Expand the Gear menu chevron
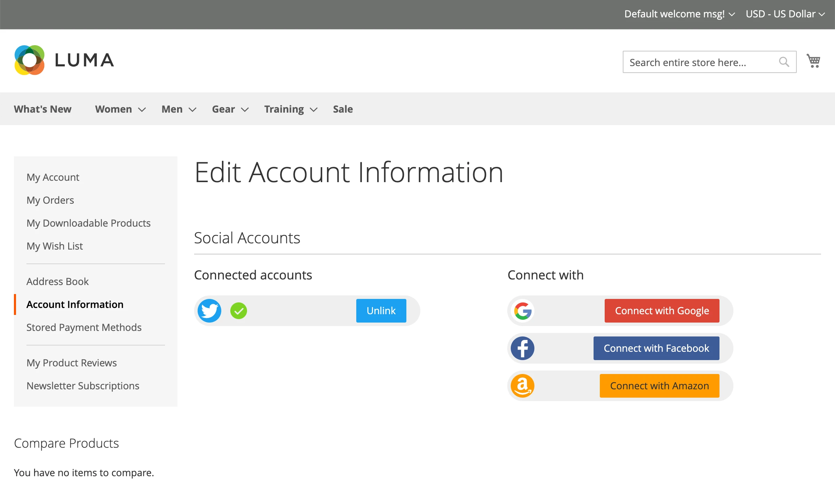The image size is (835, 504). pyautogui.click(x=245, y=109)
